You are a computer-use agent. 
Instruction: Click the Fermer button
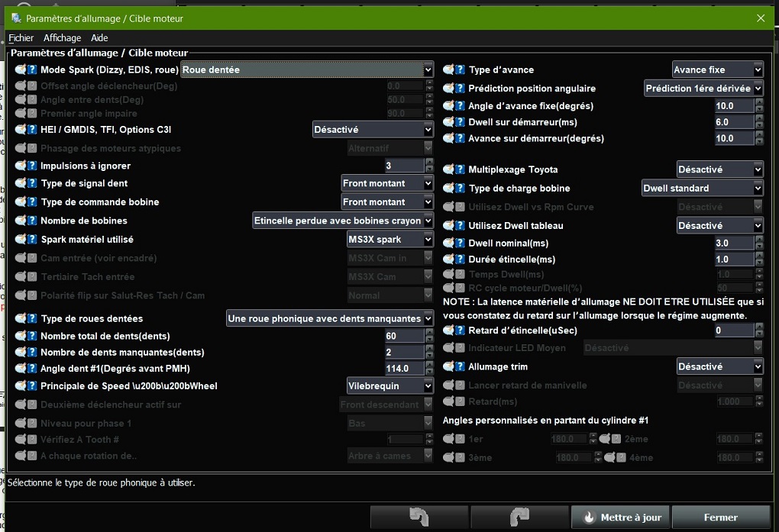pyautogui.click(x=720, y=517)
